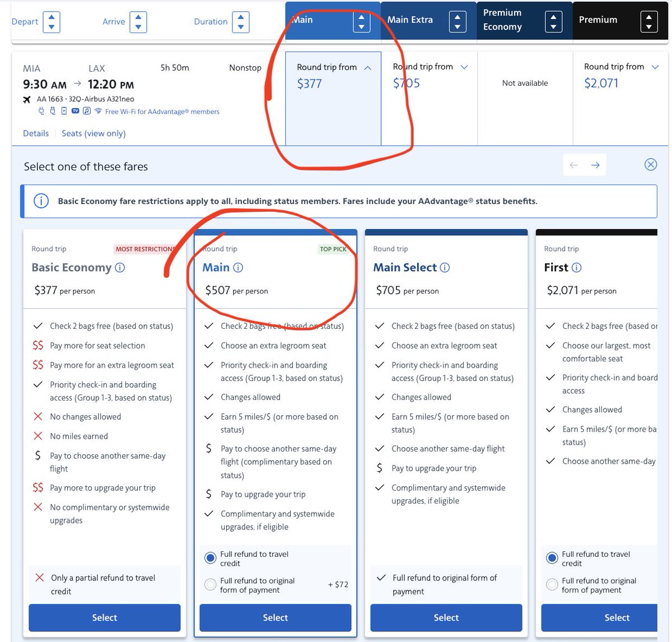Select the First $2,071 fare
672x642 pixels.
(x=599, y=617)
